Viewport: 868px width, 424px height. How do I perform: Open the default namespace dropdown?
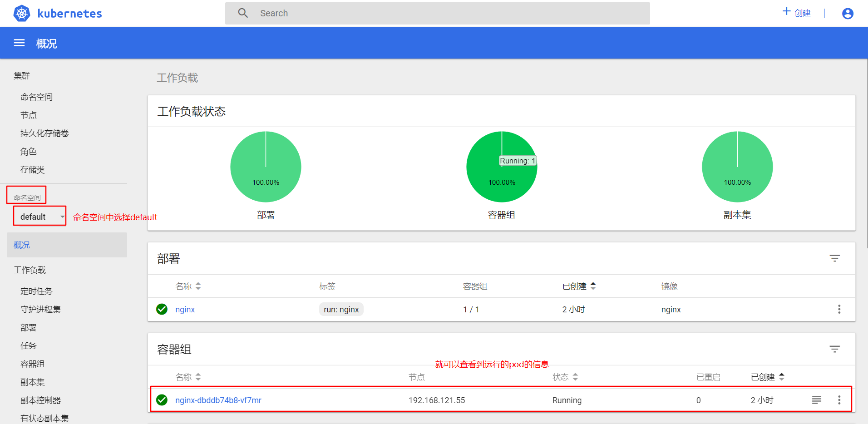[40, 216]
